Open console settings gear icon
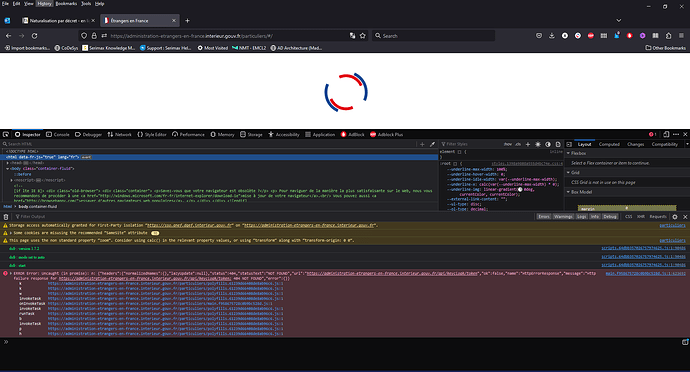The image size is (690, 372). point(675,217)
